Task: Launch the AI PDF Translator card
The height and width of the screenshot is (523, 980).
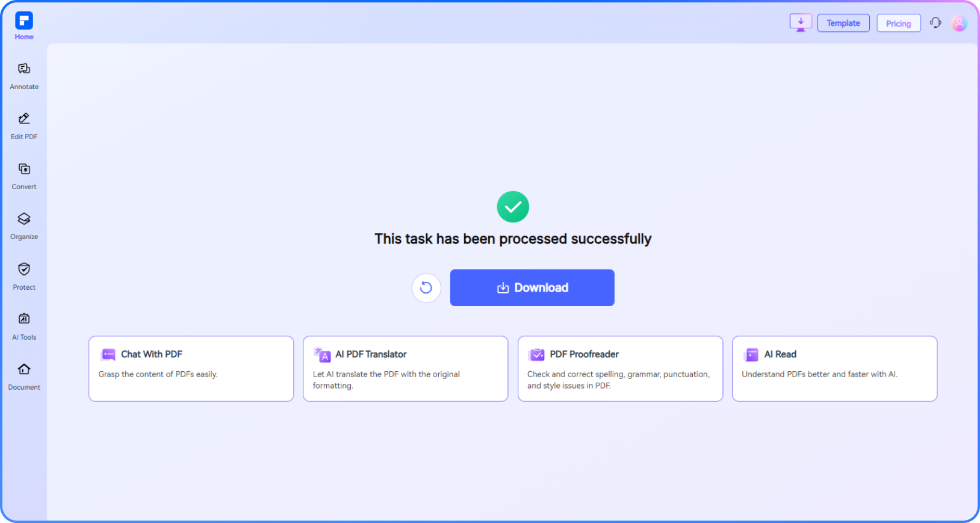Action: (405, 368)
